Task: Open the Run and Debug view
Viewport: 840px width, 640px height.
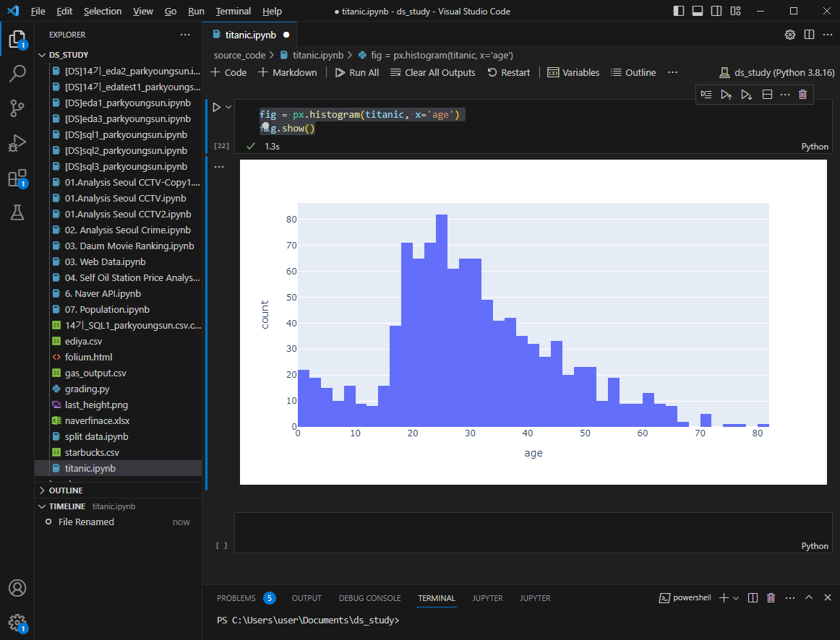Action: 17,143
